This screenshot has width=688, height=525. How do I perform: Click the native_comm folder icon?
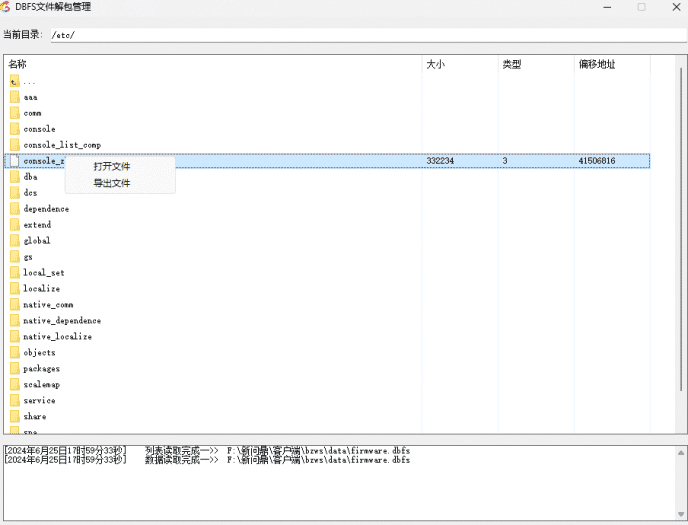point(14,304)
